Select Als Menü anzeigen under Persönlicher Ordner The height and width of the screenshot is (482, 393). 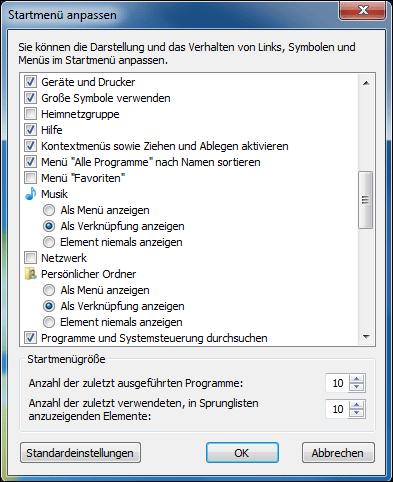click(49, 290)
